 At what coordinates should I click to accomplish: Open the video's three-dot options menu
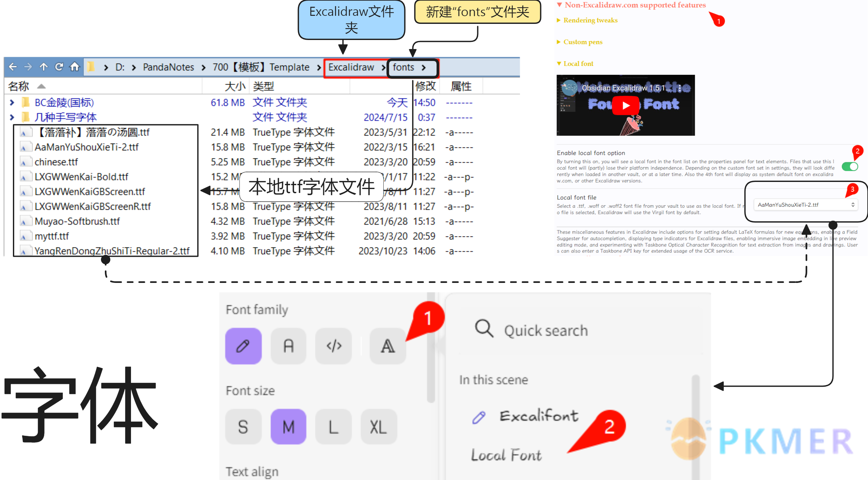point(680,88)
